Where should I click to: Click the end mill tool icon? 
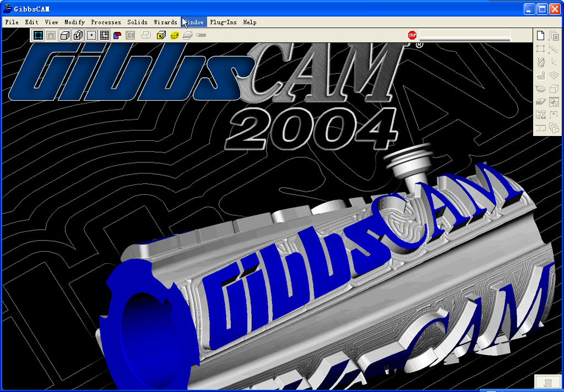(541, 62)
